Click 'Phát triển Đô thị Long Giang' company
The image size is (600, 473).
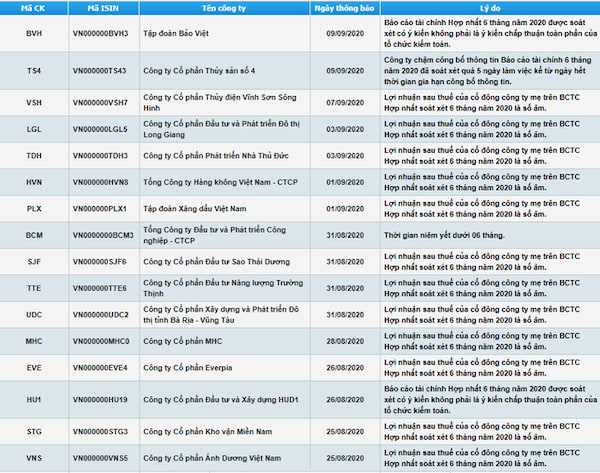click(221, 129)
